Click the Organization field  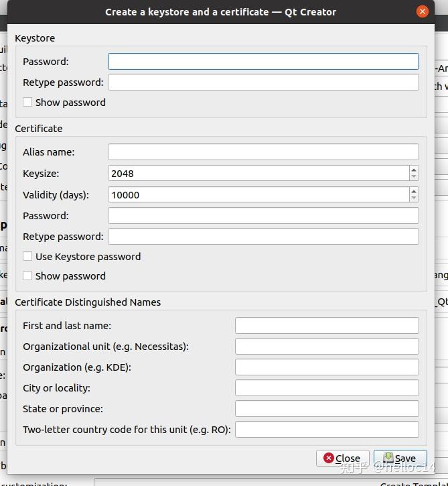pos(327,367)
